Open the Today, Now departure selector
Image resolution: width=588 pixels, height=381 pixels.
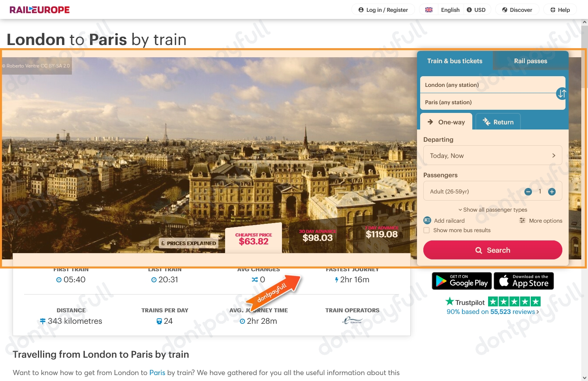[x=492, y=156]
